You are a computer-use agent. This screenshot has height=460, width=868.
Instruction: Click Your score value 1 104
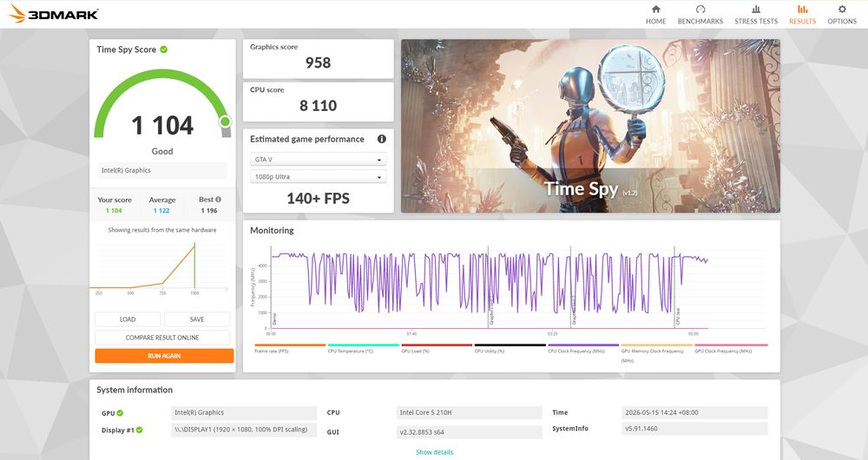114,211
